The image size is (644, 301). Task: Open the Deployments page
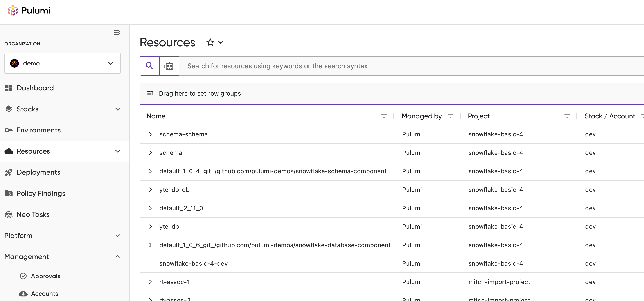38,172
